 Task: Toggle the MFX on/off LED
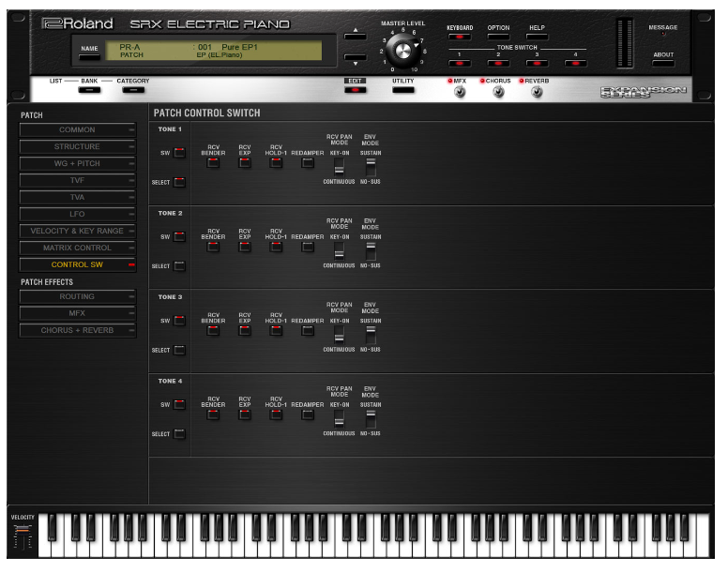coord(450,81)
